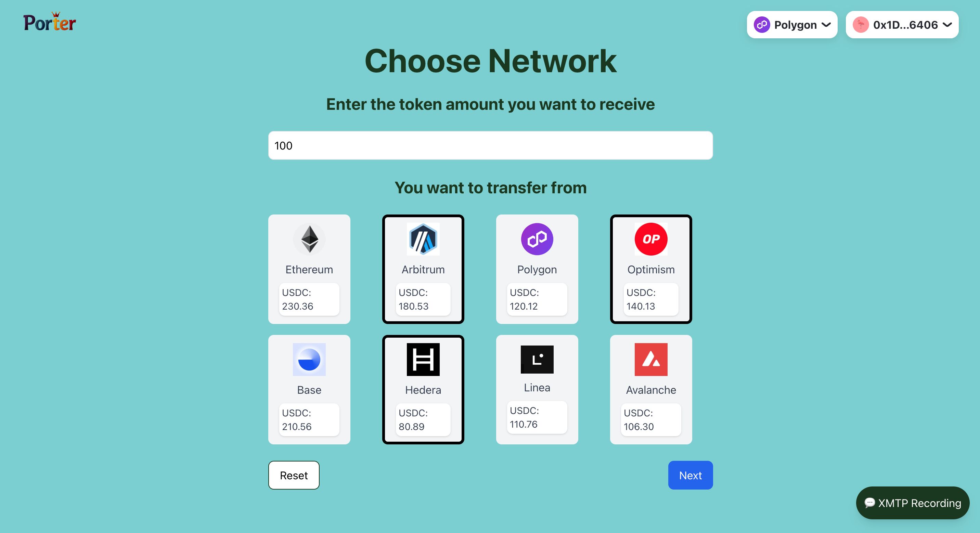The height and width of the screenshot is (533, 980).
Task: Select the Hedera network icon
Action: coord(423,359)
